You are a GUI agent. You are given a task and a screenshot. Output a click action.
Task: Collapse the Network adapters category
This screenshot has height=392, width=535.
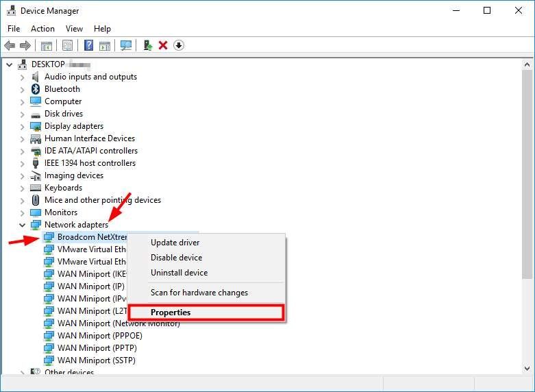point(22,225)
